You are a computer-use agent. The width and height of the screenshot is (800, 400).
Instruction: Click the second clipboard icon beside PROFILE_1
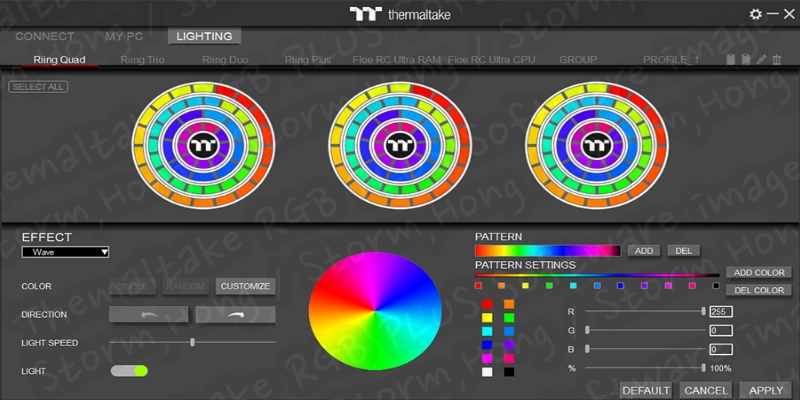point(746,60)
